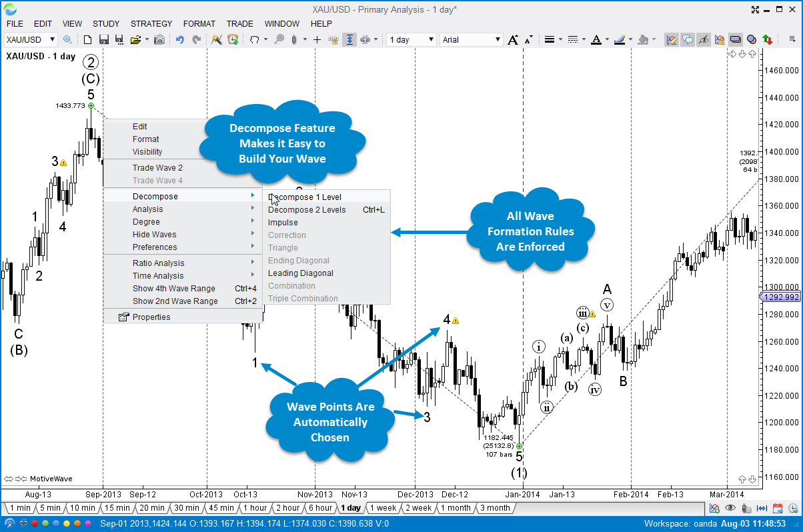803x532 pixels.
Task: Click the symbol search magnifier icon
Action: [67, 40]
